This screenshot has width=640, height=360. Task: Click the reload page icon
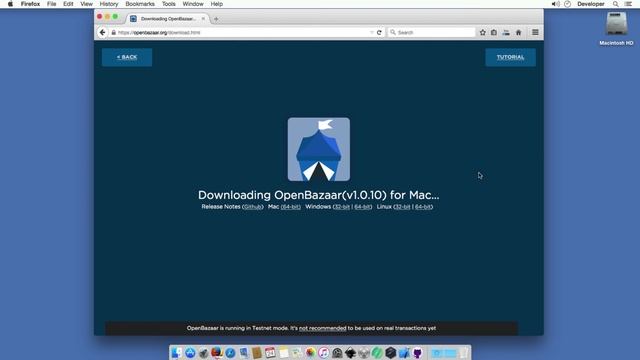(x=379, y=32)
